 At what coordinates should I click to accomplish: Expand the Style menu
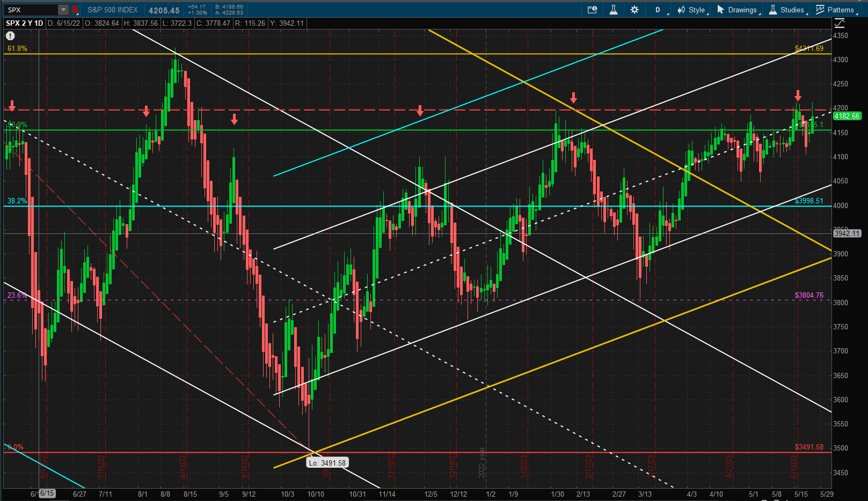(x=693, y=10)
